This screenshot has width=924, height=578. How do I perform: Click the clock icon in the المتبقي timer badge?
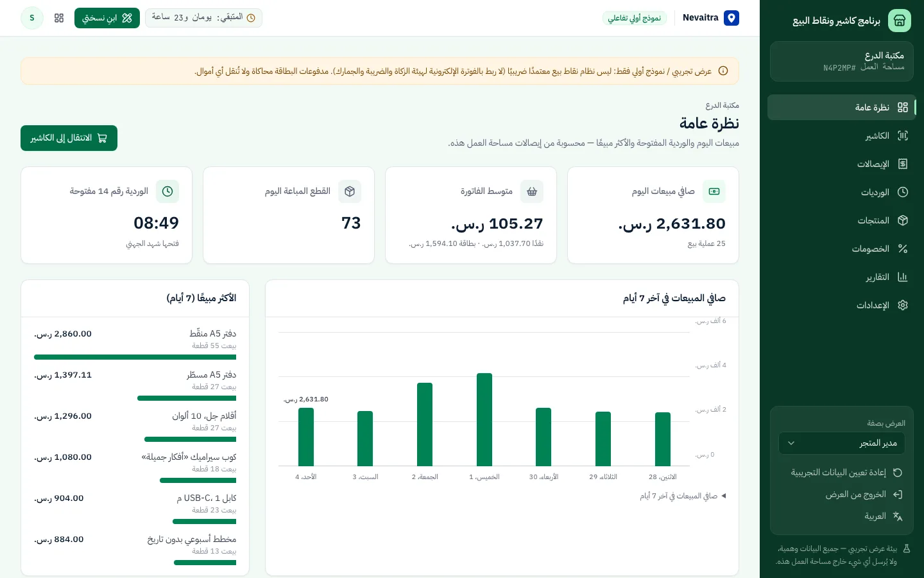pos(251,18)
